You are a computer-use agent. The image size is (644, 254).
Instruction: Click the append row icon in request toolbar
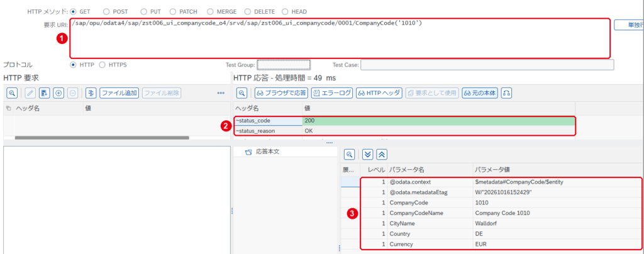click(x=45, y=93)
